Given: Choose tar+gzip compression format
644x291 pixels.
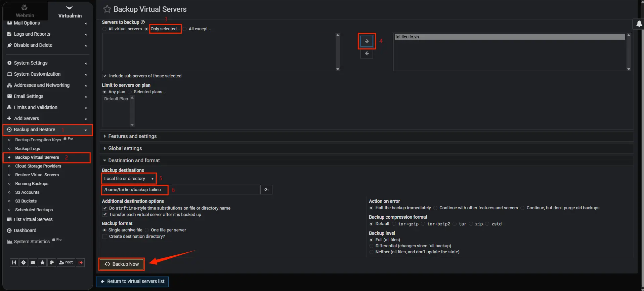Looking at the screenshot, I should (394, 224).
